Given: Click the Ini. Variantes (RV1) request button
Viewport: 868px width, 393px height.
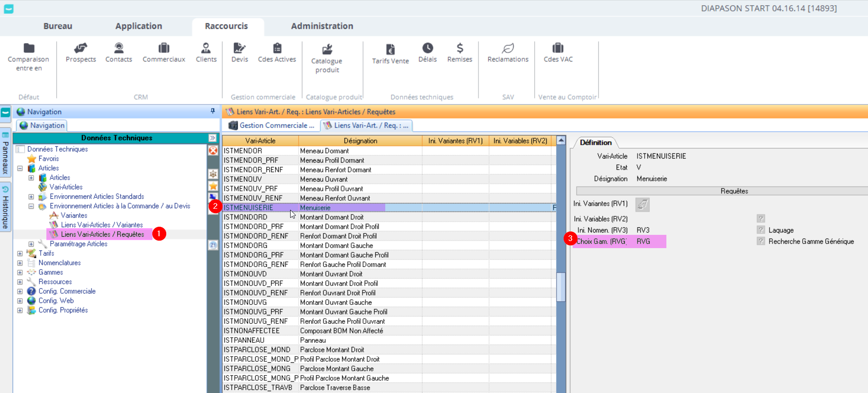Looking at the screenshot, I should tap(642, 204).
